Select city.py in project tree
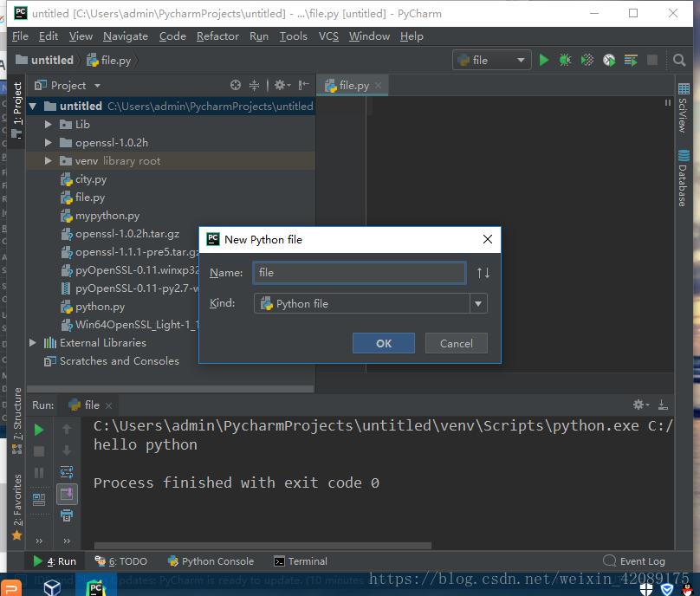Image resolution: width=700 pixels, height=596 pixels. (91, 179)
